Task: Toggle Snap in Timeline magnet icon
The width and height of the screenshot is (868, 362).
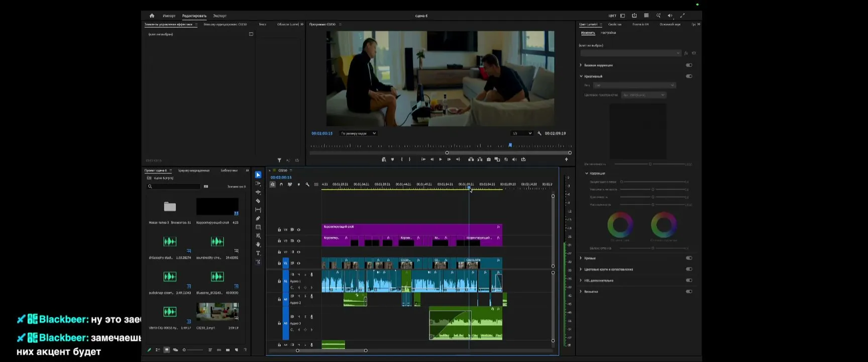Action: point(281,185)
